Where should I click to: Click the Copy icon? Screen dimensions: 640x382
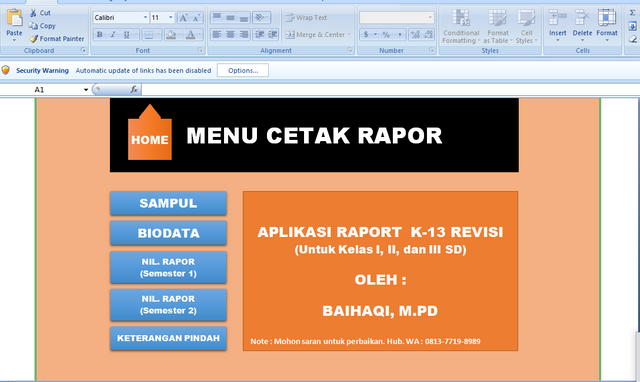(33, 26)
